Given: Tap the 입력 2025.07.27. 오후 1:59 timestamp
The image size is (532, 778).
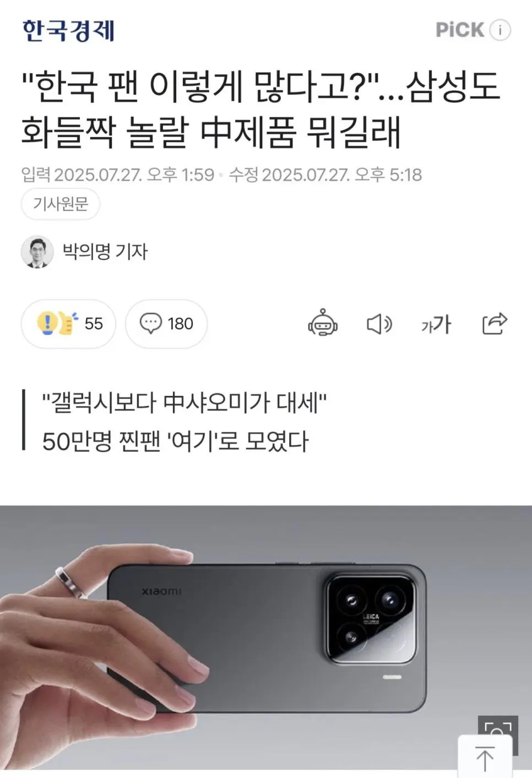Looking at the screenshot, I should point(118,175).
